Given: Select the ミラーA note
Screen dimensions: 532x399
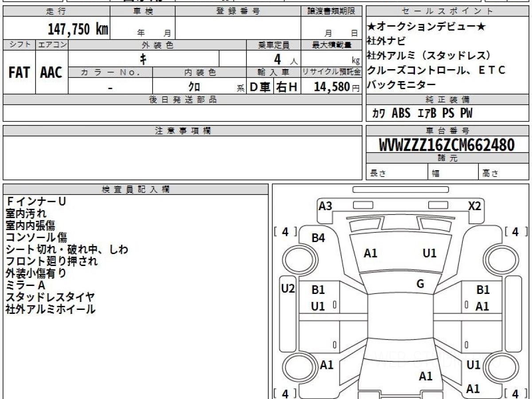Looking at the screenshot, I should (25, 286).
